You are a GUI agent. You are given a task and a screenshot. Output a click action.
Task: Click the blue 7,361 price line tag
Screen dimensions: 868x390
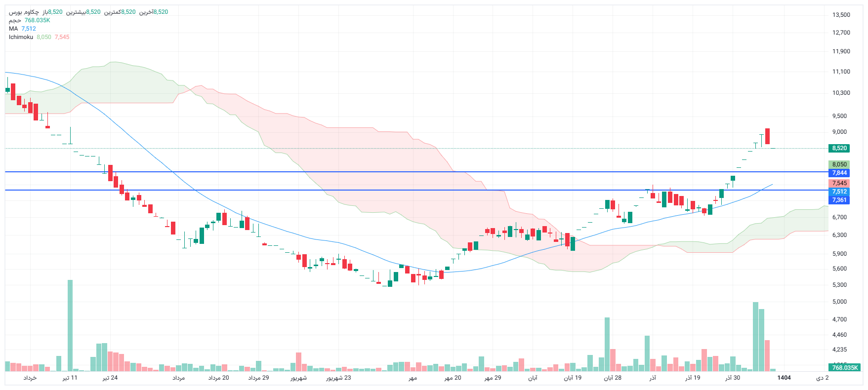click(x=839, y=200)
